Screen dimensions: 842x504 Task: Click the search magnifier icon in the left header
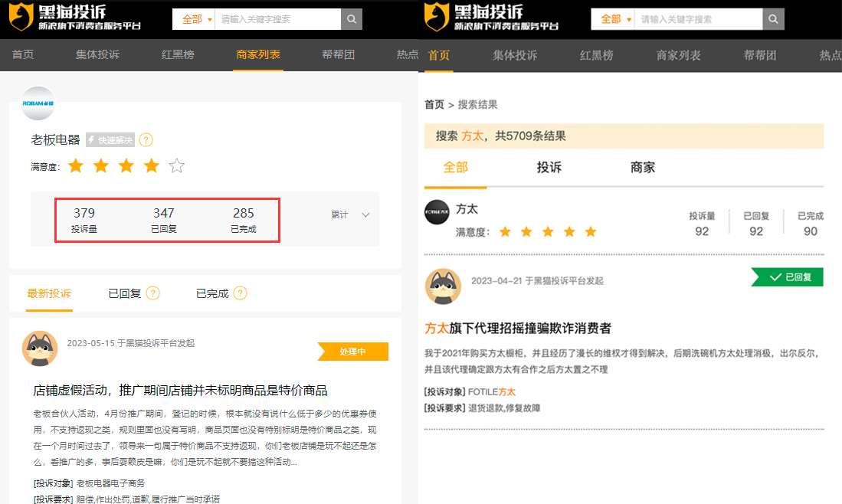coord(352,19)
